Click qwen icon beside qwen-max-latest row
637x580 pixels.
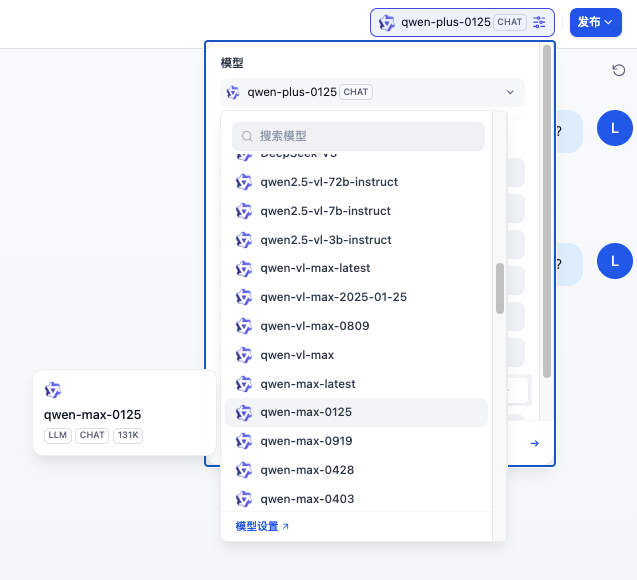tap(244, 384)
